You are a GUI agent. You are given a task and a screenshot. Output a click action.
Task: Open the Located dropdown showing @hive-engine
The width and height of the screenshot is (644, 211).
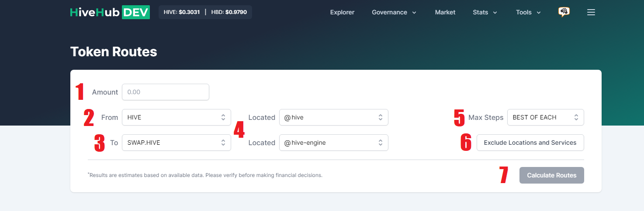(x=334, y=143)
